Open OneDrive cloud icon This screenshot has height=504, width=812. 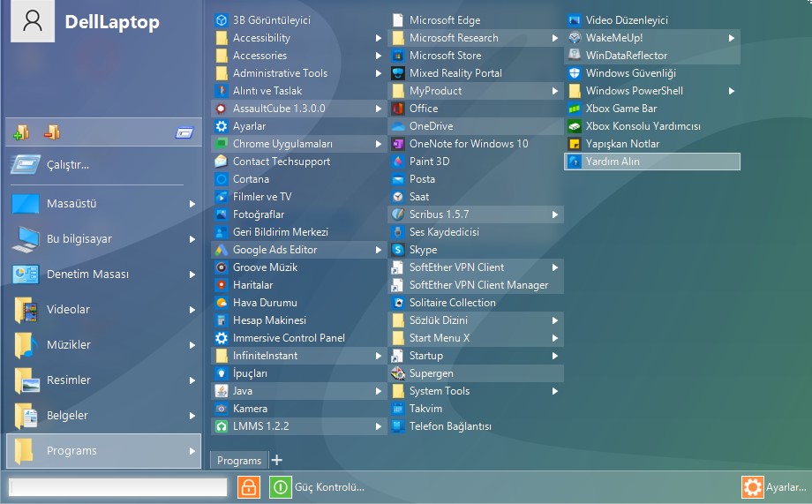pos(398,126)
